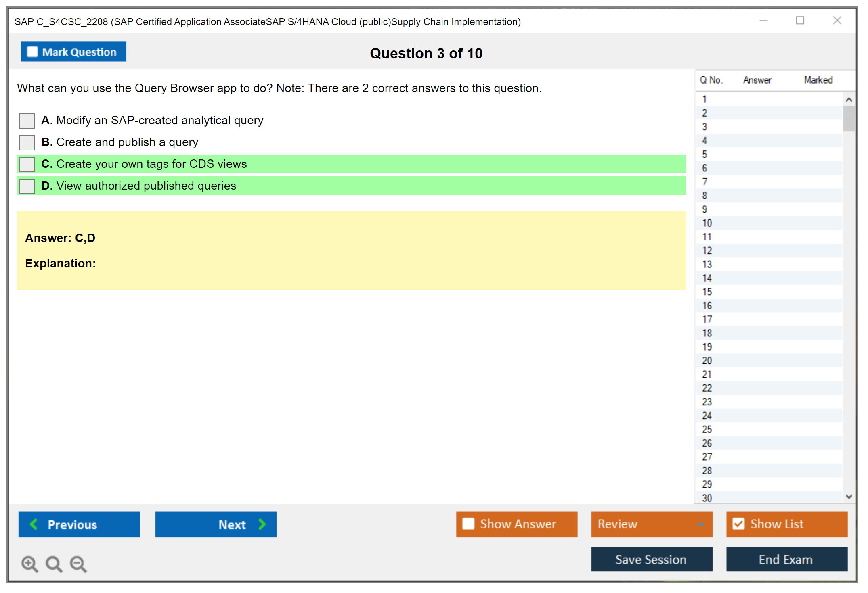Uncheck the Show List checkbox
The width and height of the screenshot is (868, 593).
738,524
